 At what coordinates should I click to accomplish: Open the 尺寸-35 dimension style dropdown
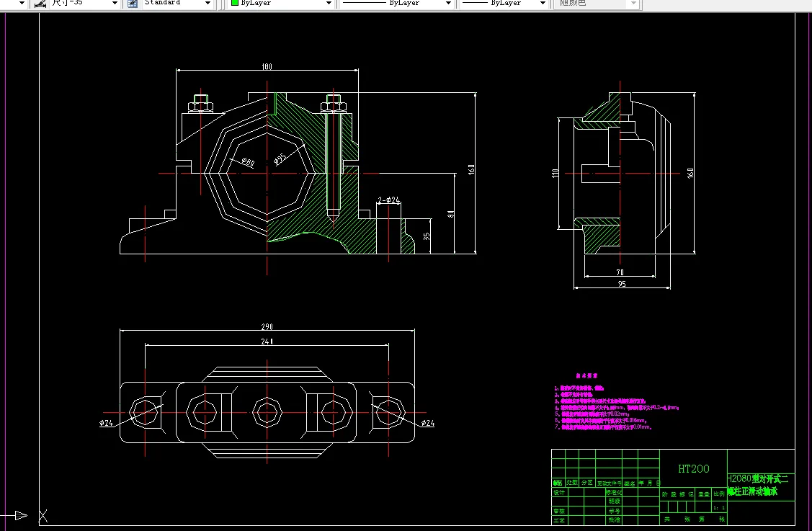pyautogui.click(x=114, y=4)
